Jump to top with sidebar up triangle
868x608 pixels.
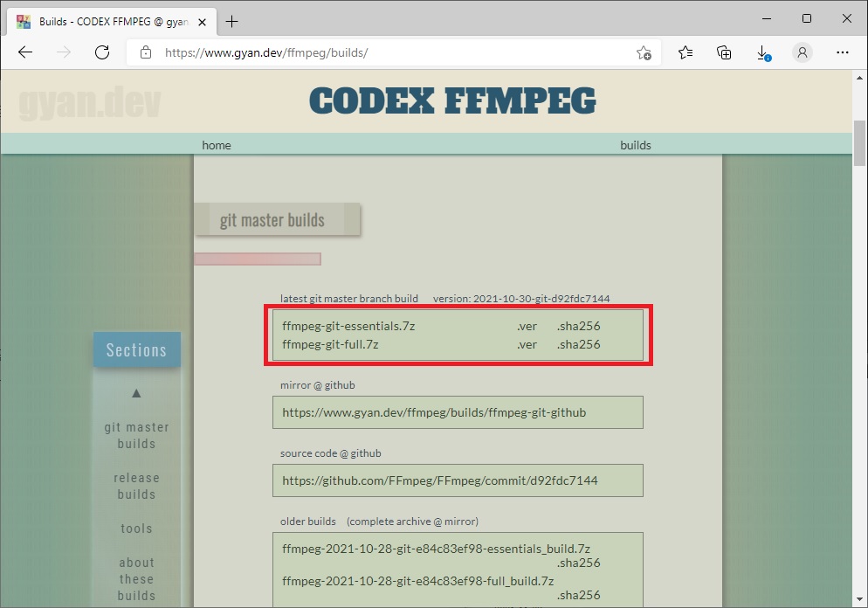[x=136, y=393]
